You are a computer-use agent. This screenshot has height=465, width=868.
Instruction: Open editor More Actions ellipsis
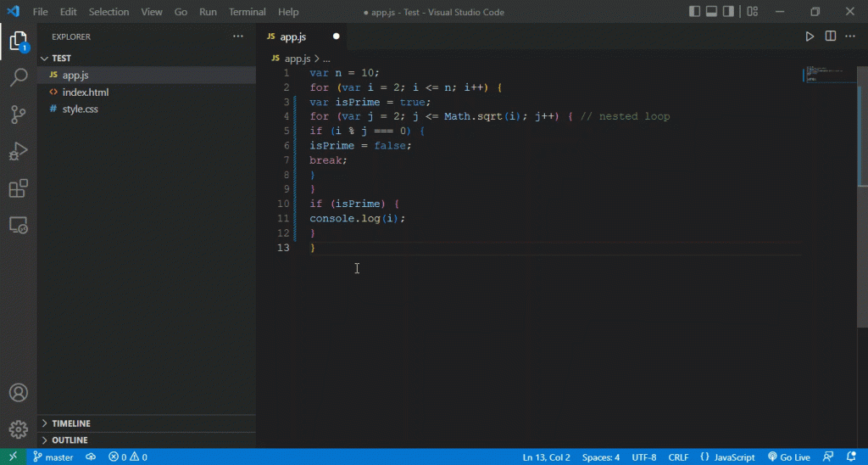[850, 36]
